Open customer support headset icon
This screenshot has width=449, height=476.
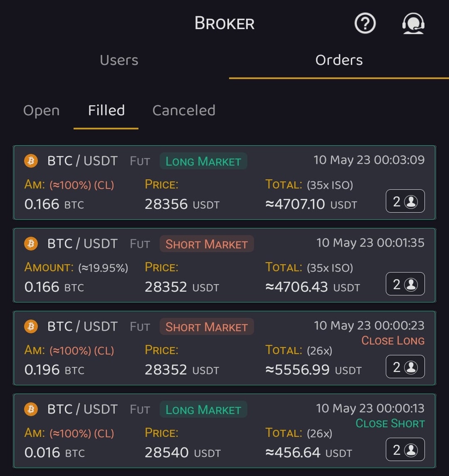tap(413, 23)
